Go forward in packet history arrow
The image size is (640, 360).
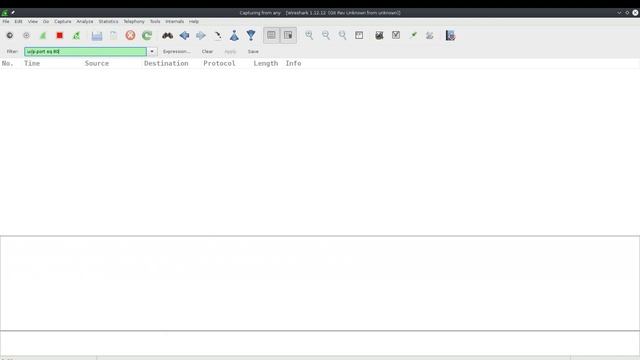coord(201,36)
